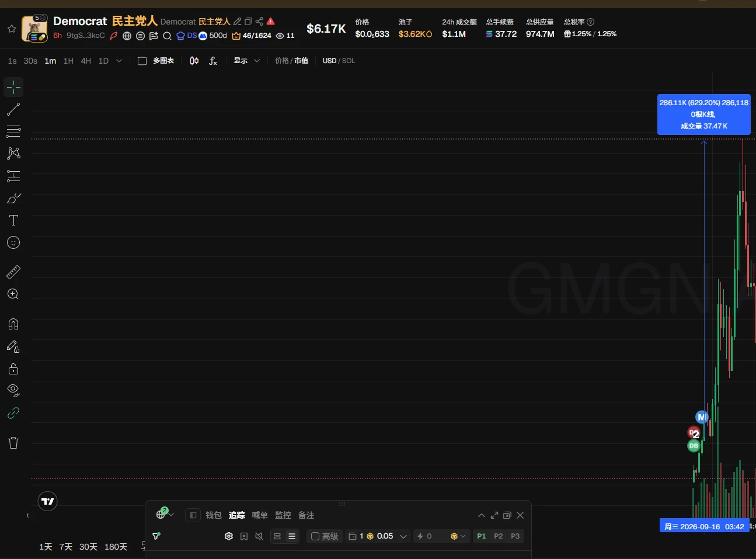Open the 钱包 wallet tab

click(213, 515)
